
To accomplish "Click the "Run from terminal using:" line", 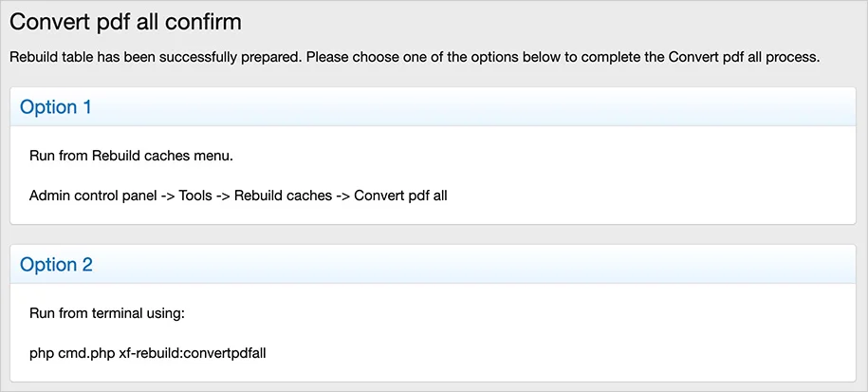I will (x=105, y=313).
